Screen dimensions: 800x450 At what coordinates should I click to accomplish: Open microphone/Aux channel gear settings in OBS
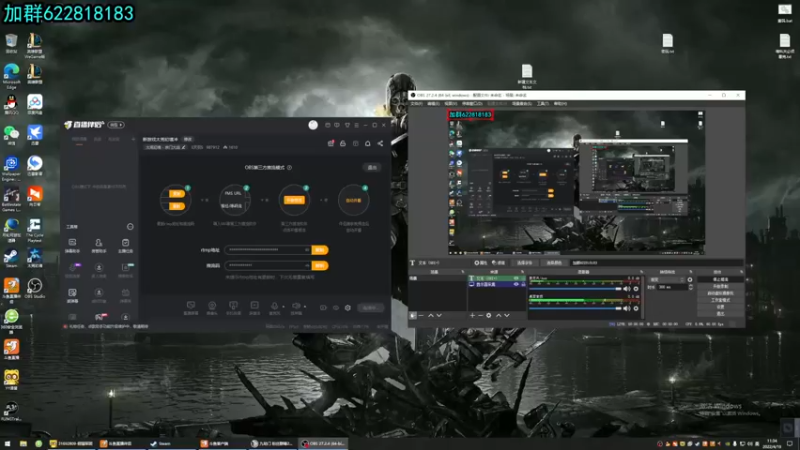pos(636,289)
